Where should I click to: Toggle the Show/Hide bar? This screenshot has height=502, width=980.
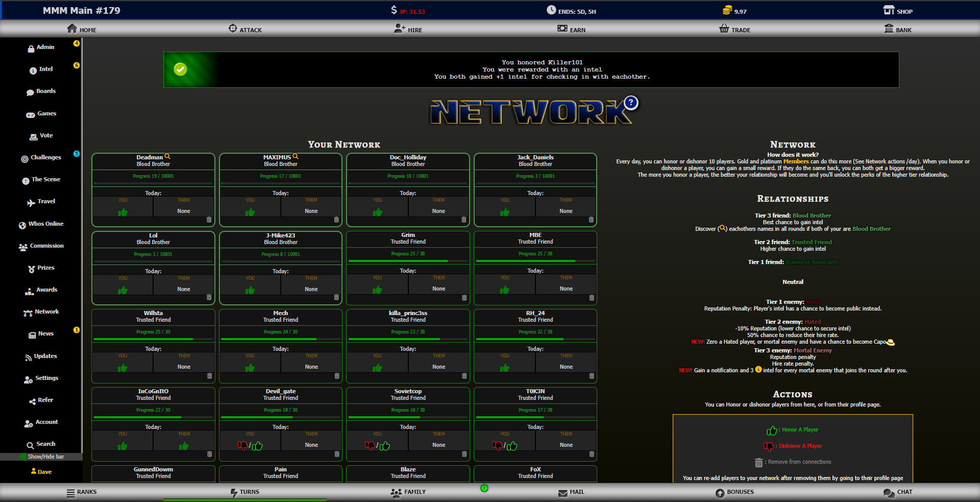[x=41, y=457]
